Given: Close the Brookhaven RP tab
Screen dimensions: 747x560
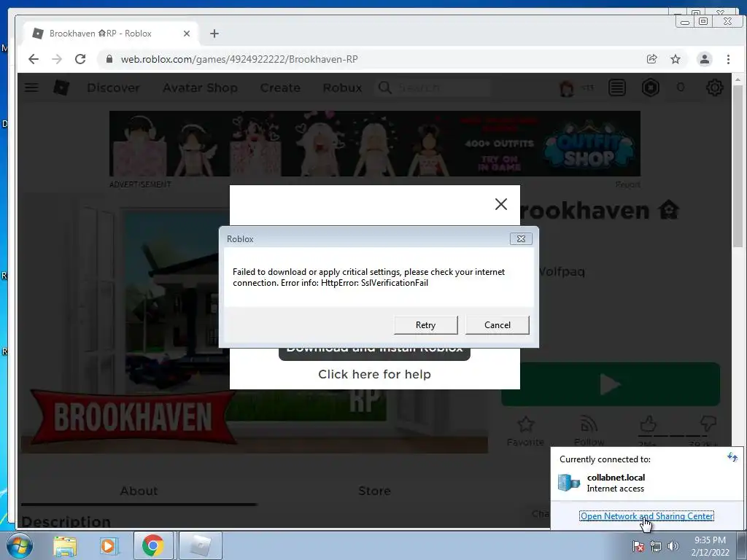Looking at the screenshot, I should coord(187,34).
